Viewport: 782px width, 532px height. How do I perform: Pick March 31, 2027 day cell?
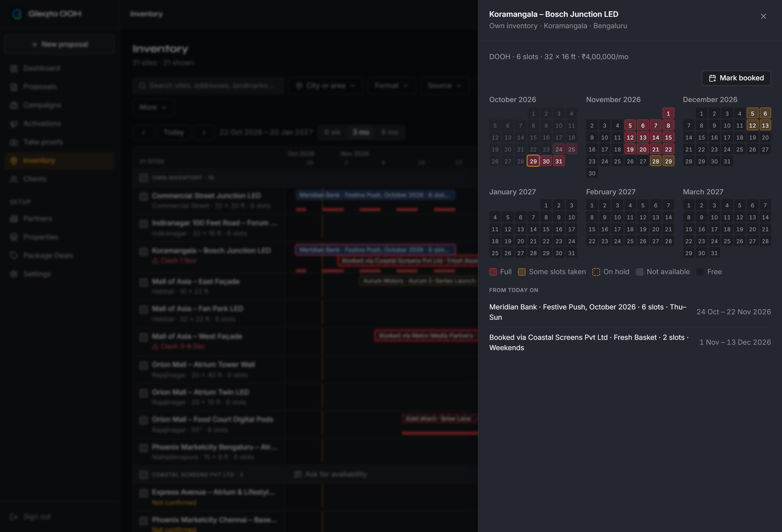pyautogui.click(x=714, y=253)
